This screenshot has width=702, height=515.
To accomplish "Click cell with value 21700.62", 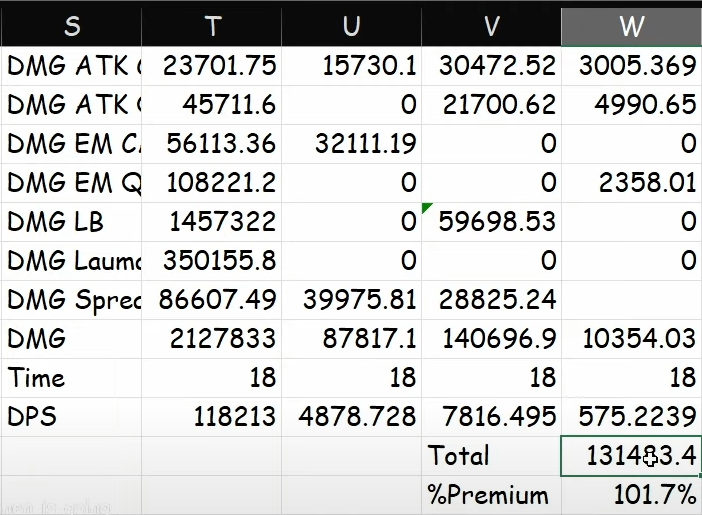I will click(x=492, y=105).
